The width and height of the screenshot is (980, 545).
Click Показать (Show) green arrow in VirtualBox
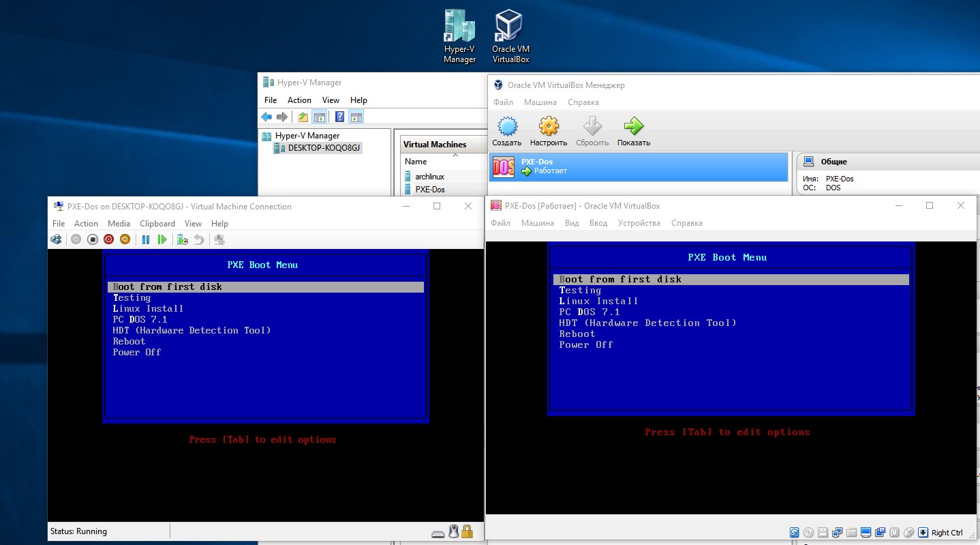point(634,132)
